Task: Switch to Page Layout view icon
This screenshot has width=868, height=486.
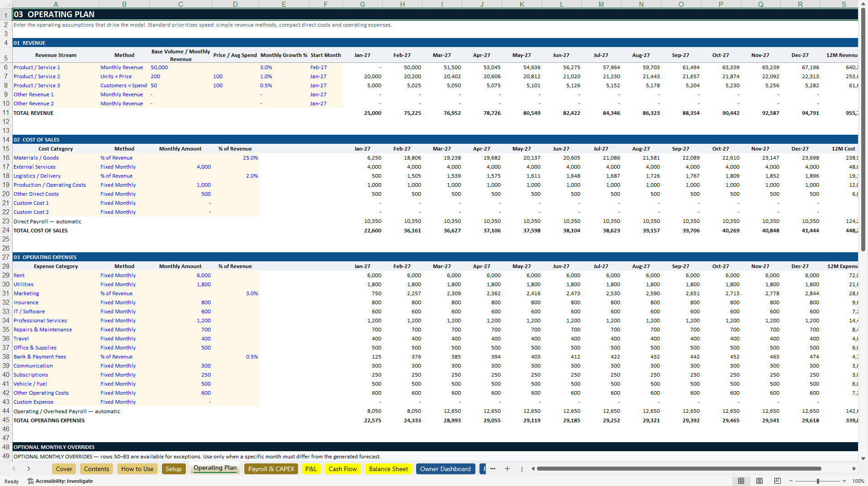Action: click(759, 481)
